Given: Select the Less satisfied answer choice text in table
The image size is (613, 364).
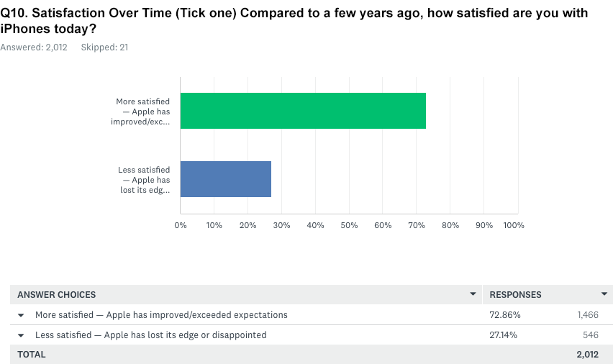Looking at the screenshot, I should tap(151, 335).
